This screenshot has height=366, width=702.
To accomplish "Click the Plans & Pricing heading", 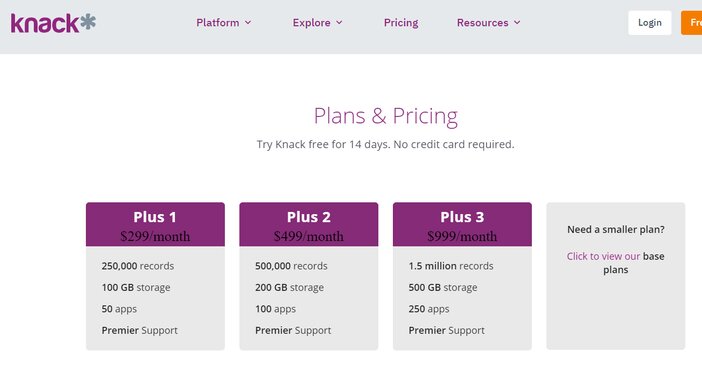I will tap(385, 116).
